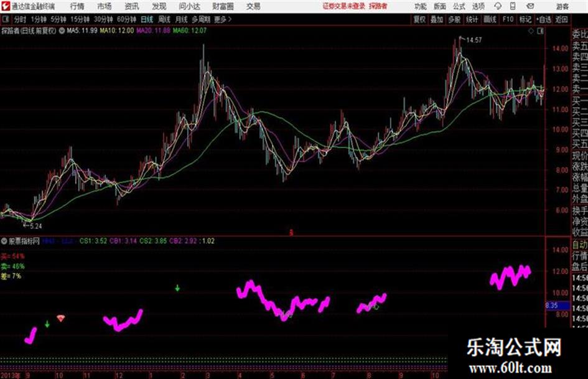
Task: Click the 返回 back button
Action: pos(561,19)
